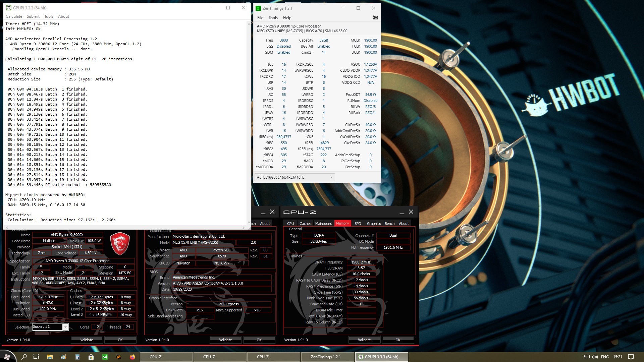This screenshot has height=362, width=644.
Task: Open Task View on the taskbar
Action: point(36,357)
